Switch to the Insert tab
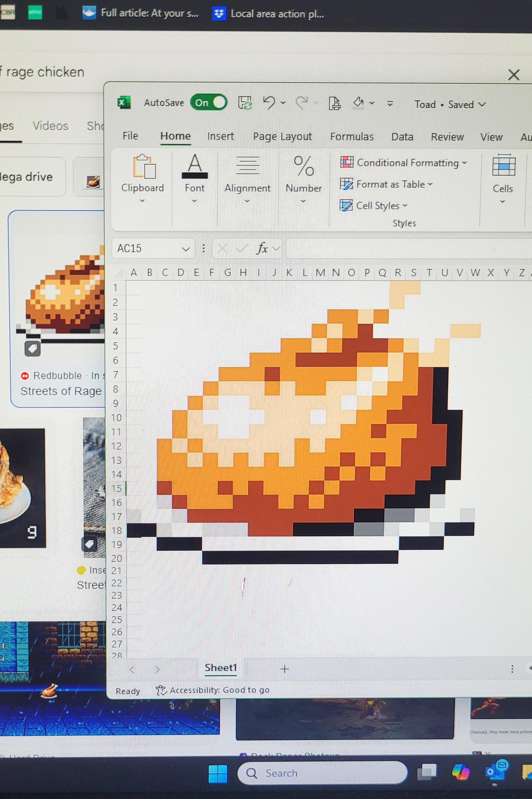 [221, 136]
